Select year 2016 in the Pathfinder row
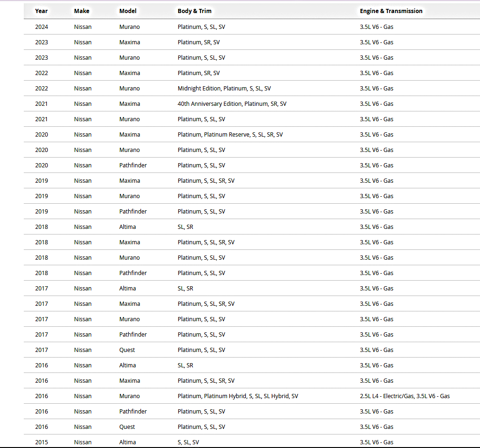Screen dimensions: 480x448 click(42, 412)
